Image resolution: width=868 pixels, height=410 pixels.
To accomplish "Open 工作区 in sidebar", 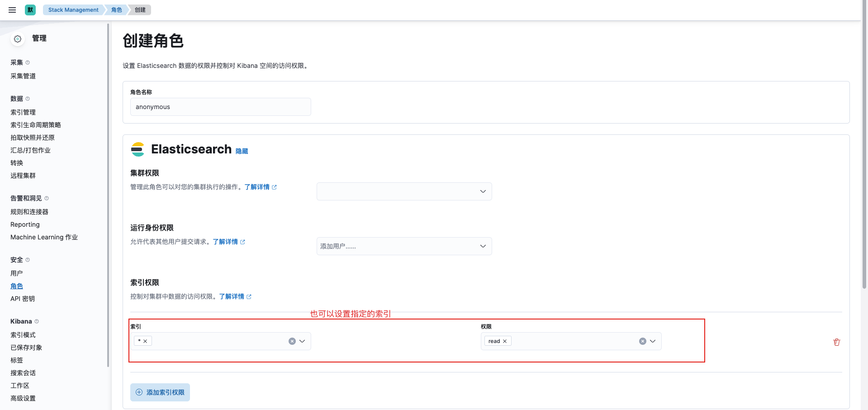I will pos(20,386).
